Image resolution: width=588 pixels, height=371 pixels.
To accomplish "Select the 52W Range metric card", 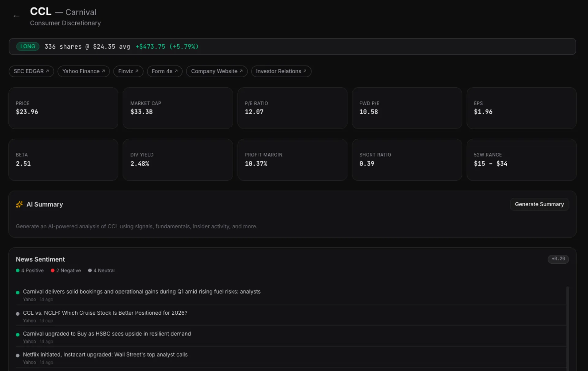I will pos(521,159).
